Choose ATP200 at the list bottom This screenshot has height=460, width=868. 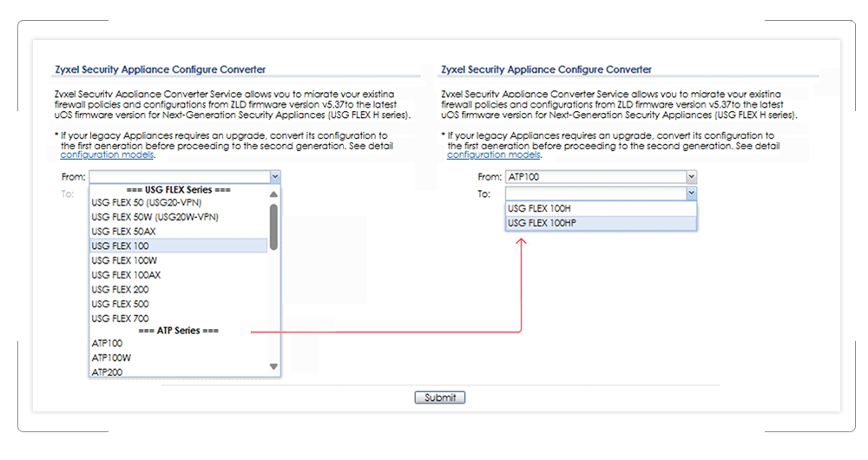178,372
